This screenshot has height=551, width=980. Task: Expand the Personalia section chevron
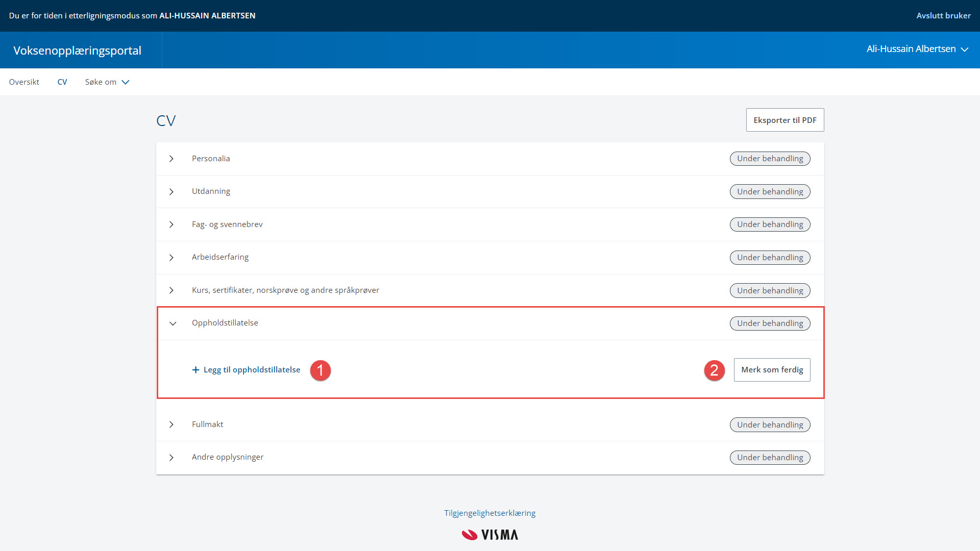(171, 159)
